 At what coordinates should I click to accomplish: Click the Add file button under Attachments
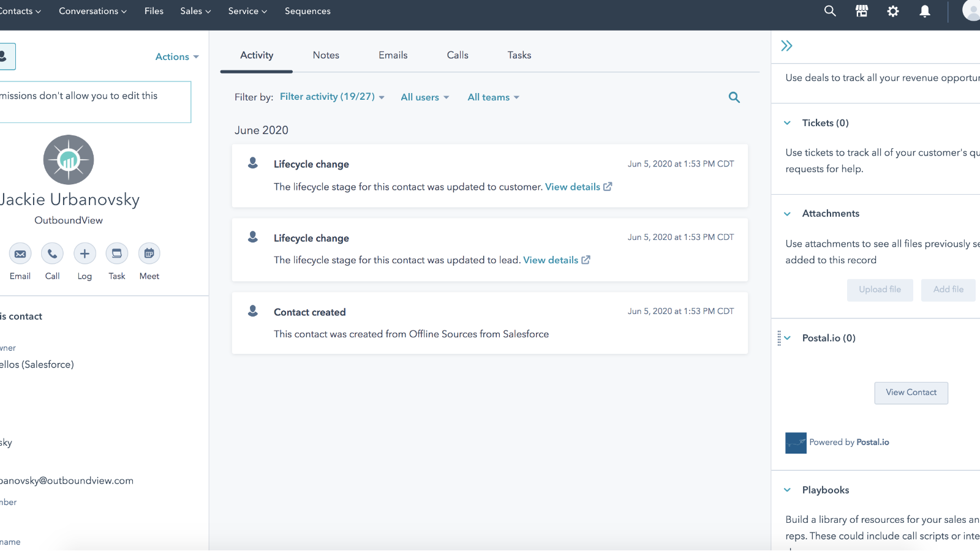(948, 289)
